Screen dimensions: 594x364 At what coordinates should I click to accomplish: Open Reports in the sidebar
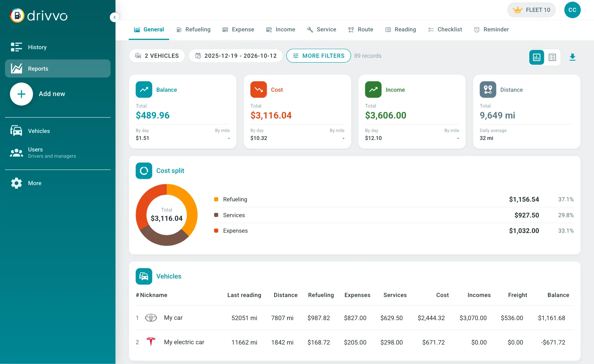click(58, 69)
